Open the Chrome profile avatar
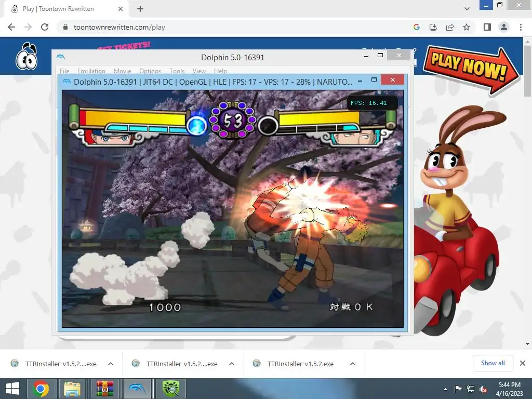This screenshot has height=399, width=532. pyautogui.click(x=504, y=27)
